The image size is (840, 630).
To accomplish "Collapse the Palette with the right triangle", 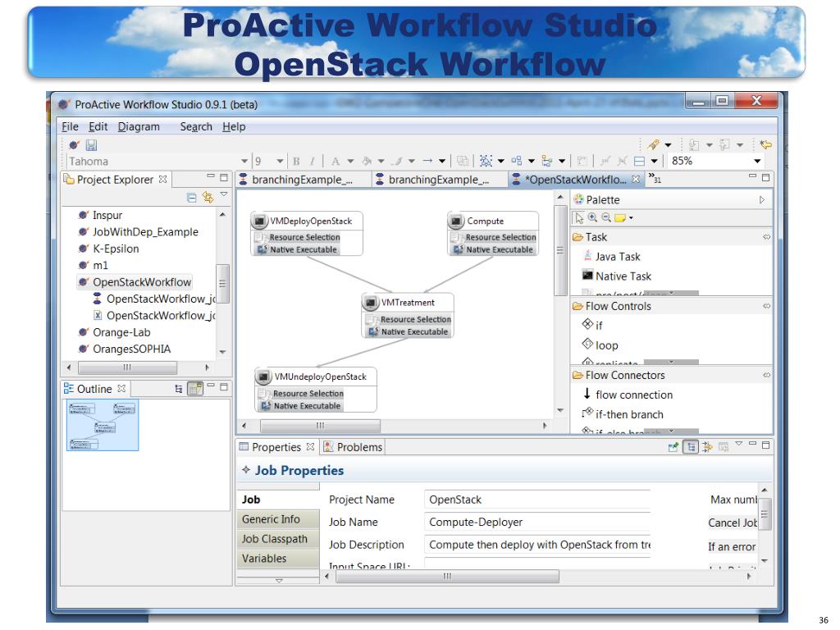I will pyautogui.click(x=762, y=200).
